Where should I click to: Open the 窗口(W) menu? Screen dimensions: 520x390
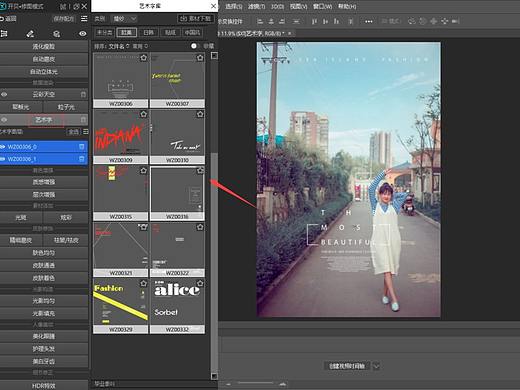[x=322, y=6]
